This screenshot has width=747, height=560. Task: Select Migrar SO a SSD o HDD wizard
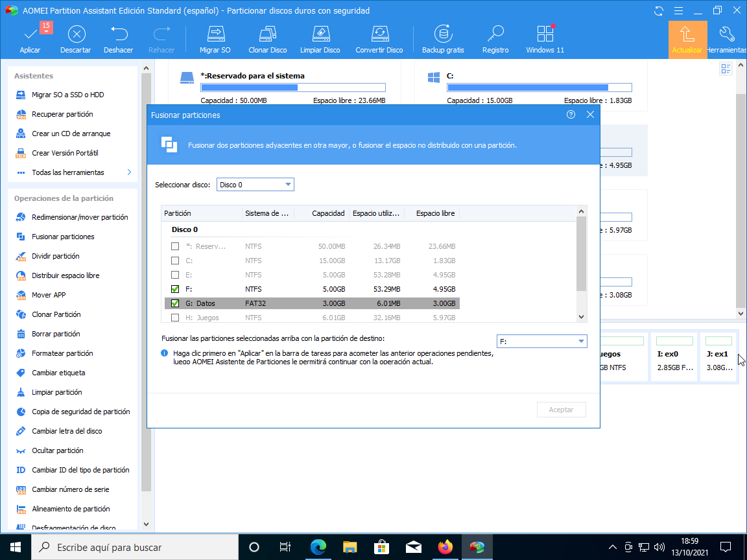point(67,95)
